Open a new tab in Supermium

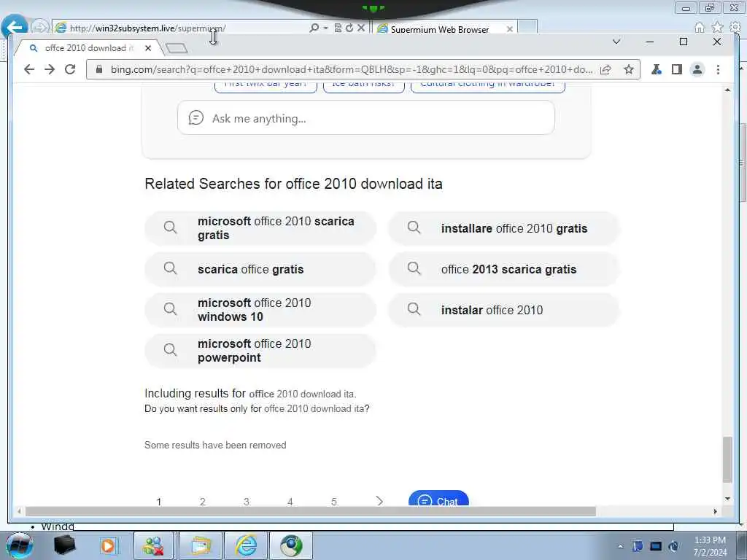177,47
